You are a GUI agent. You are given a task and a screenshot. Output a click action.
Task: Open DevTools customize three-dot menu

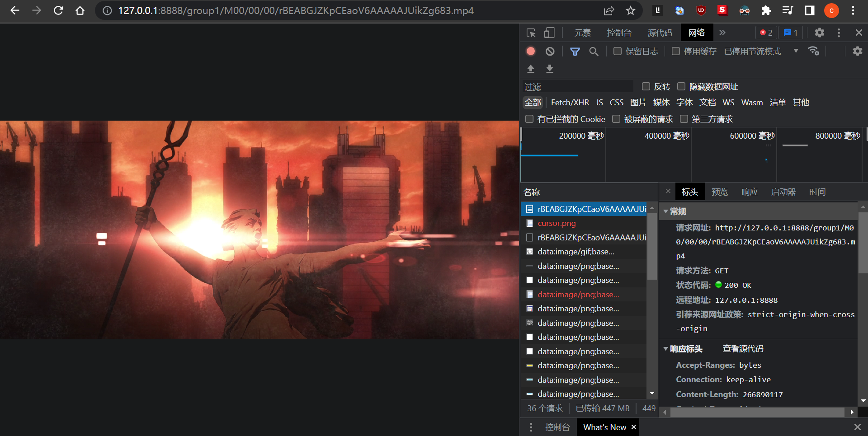(x=839, y=33)
